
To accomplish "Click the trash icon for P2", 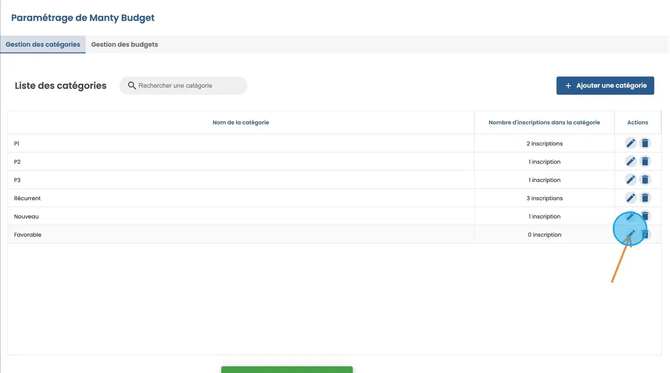I will pyautogui.click(x=645, y=162).
